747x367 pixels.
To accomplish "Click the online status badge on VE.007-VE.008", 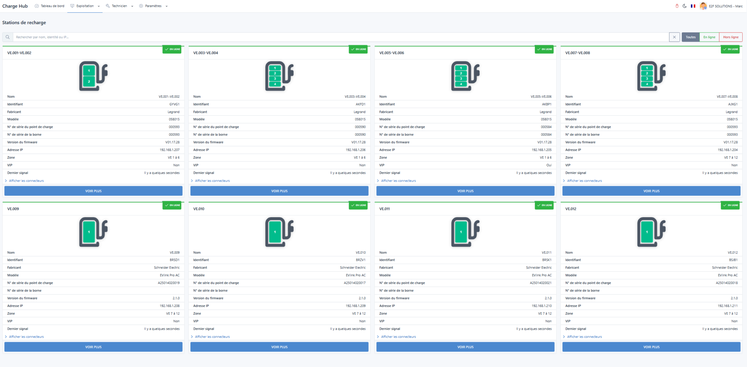I will pyautogui.click(x=730, y=49).
